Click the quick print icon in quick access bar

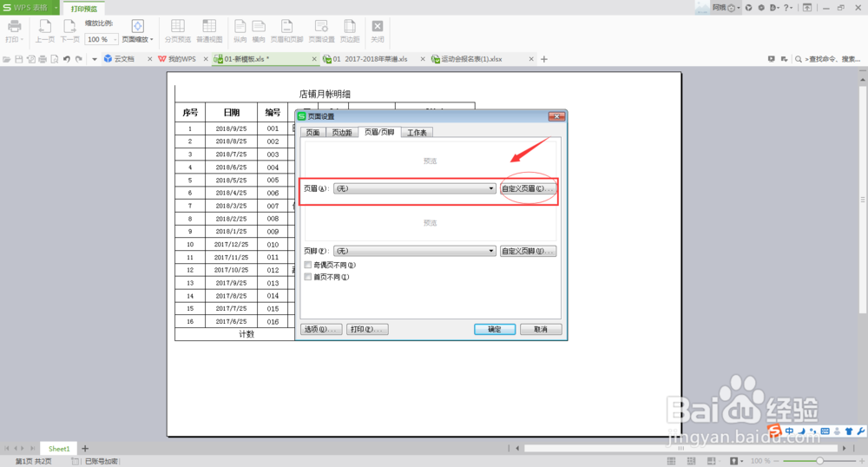[x=43, y=59]
